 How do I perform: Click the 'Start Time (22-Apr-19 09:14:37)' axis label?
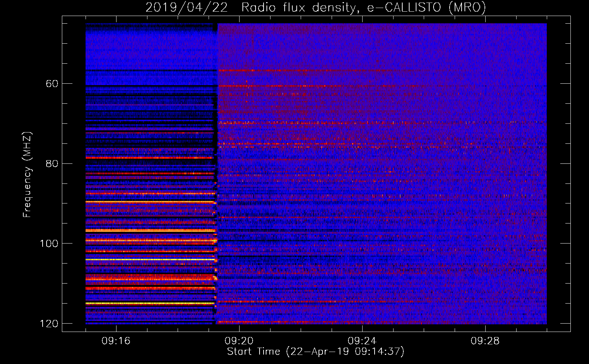316,352
